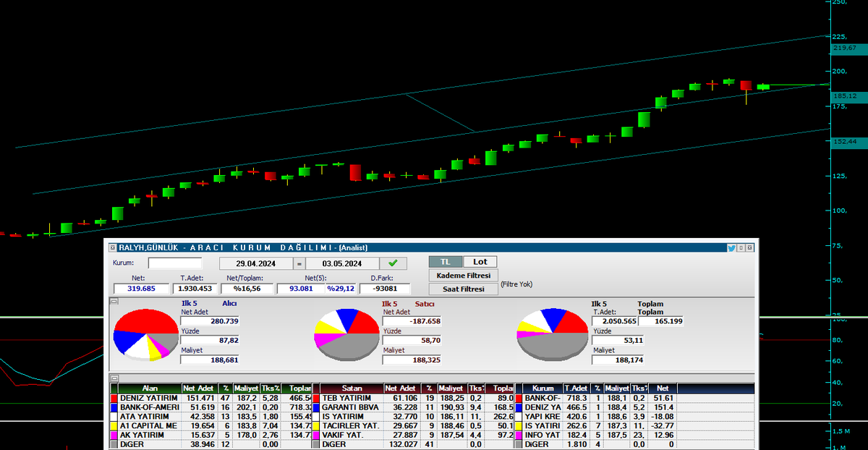Click the blue marker icon beside GARANTI BBVA
Viewport: 868px width, 450px height.
315,407
